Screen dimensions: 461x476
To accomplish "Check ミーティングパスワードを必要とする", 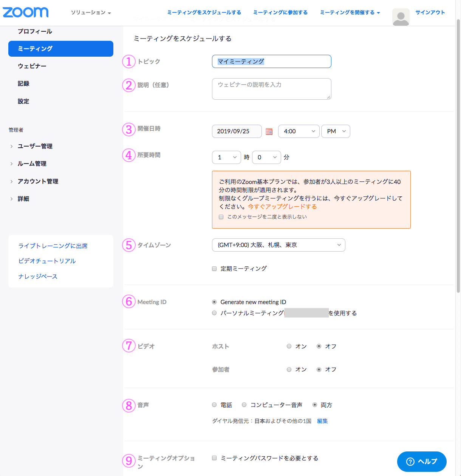I will pos(214,458).
